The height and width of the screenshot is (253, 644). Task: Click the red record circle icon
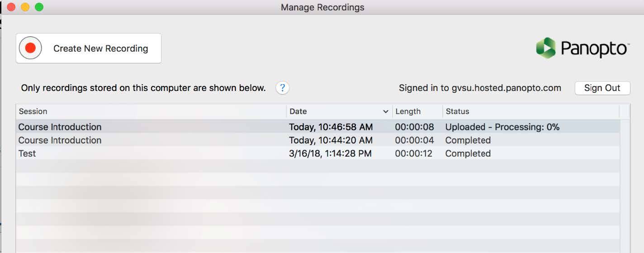click(x=30, y=48)
